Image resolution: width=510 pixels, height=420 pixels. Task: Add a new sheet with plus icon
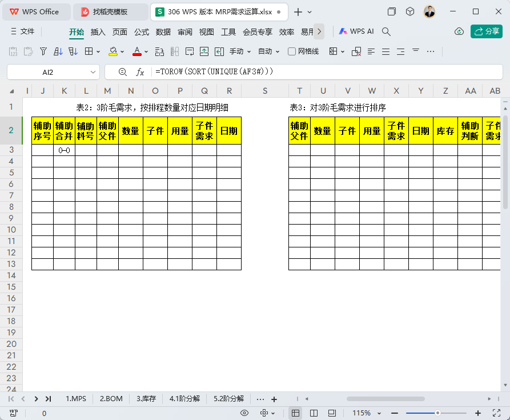pos(274,399)
